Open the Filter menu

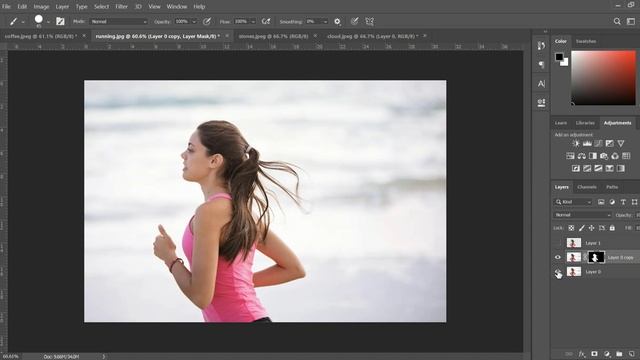121,7
